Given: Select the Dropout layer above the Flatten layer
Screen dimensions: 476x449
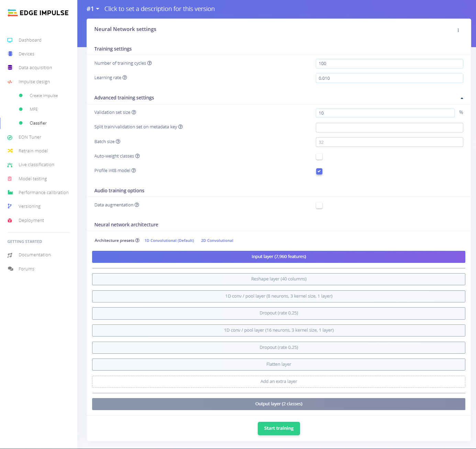Looking at the screenshot, I should (279, 348).
